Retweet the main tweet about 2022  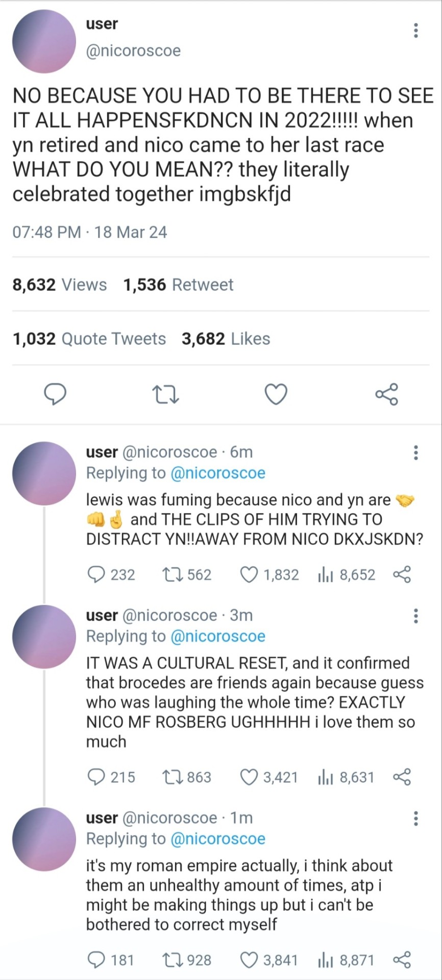click(165, 395)
